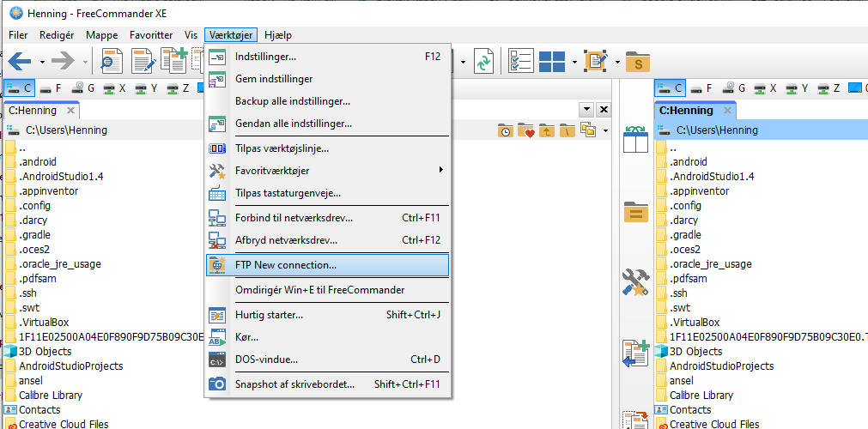Select network drive X in left drive bar

pos(115,88)
